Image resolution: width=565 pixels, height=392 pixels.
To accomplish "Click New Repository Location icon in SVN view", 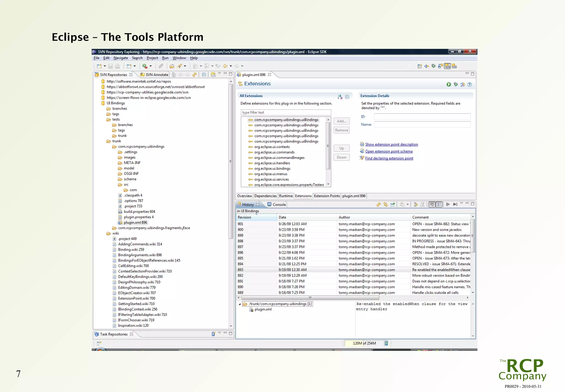I will [213, 74].
